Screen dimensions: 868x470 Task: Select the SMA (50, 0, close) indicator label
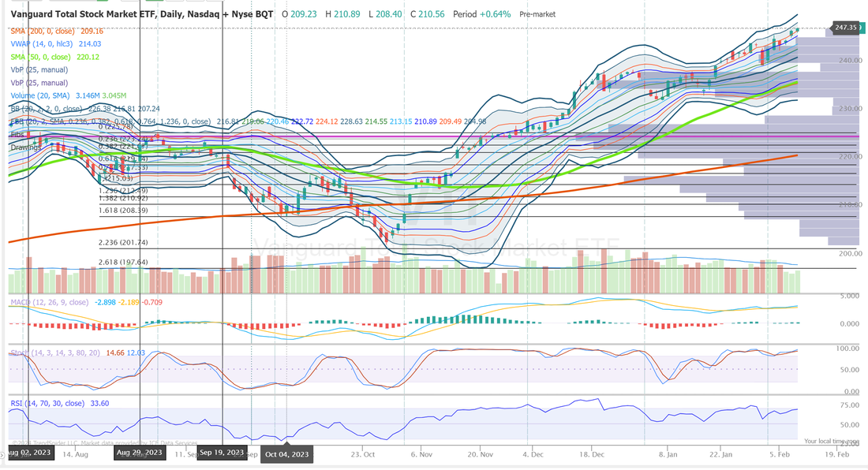coord(40,57)
